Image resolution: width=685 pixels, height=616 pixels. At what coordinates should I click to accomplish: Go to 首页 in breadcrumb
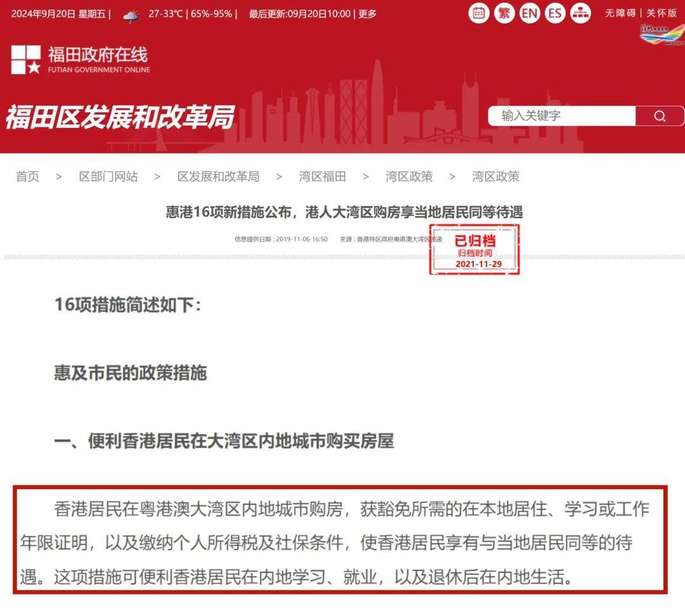coord(27,176)
